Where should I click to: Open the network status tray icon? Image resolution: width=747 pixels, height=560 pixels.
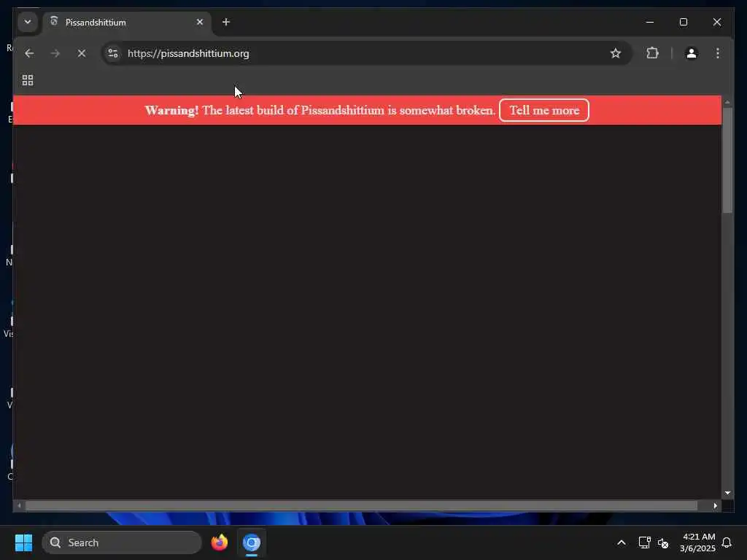click(644, 542)
